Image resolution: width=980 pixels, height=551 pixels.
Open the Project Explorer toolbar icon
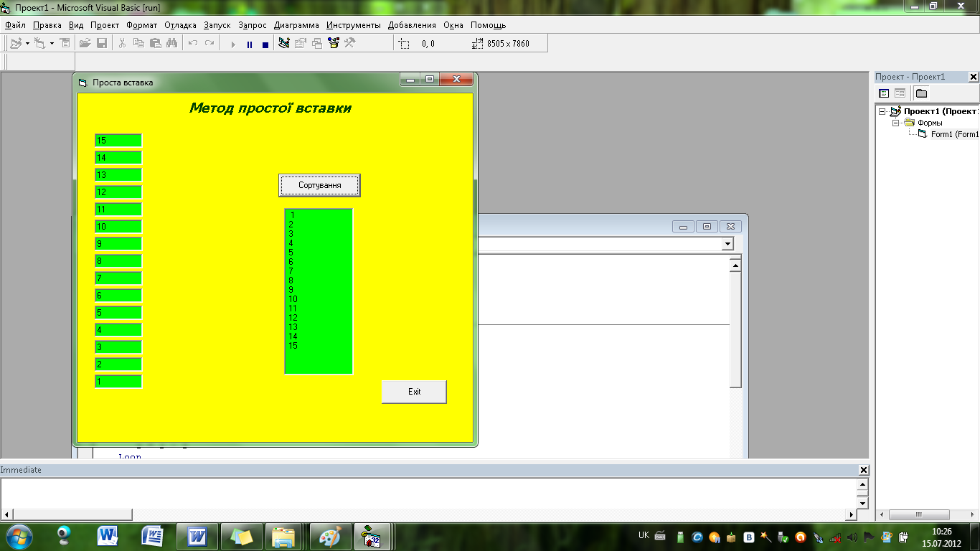coord(284,43)
